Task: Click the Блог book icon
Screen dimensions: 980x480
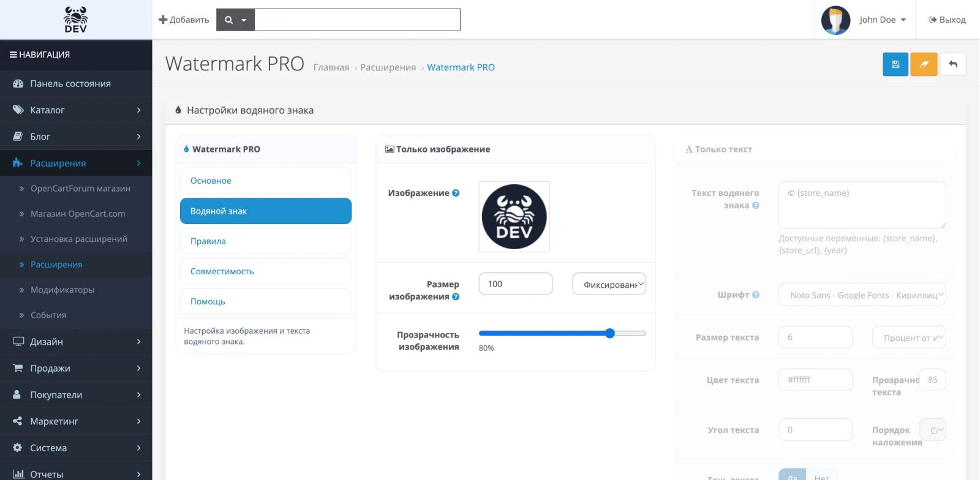Action: tap(18, 137)
